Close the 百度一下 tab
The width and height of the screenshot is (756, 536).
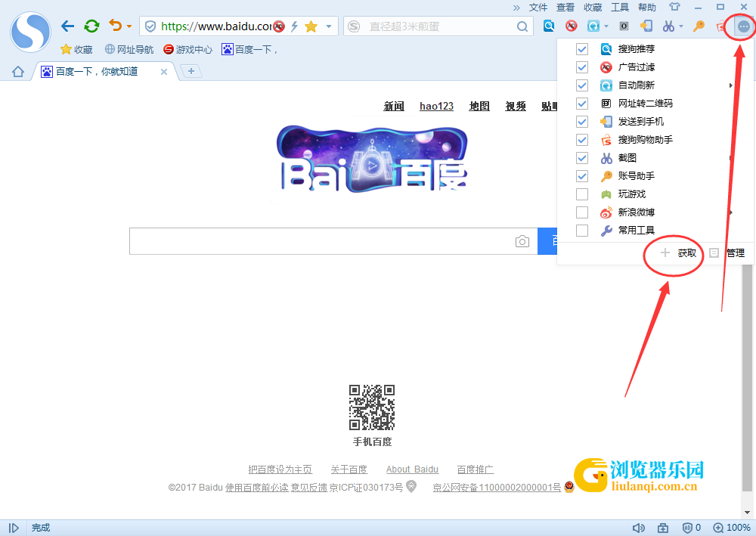point(164,72)
